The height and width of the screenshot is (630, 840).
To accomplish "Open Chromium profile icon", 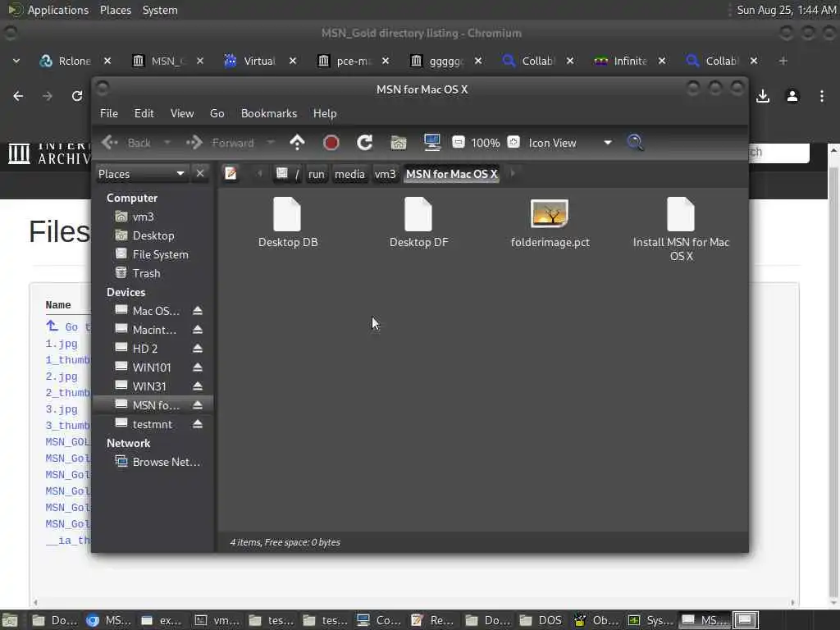I will 792,96.
